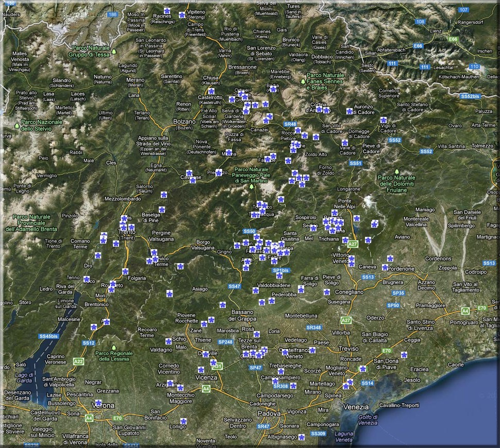Select the blue marker above Racines

pos(167,10)
